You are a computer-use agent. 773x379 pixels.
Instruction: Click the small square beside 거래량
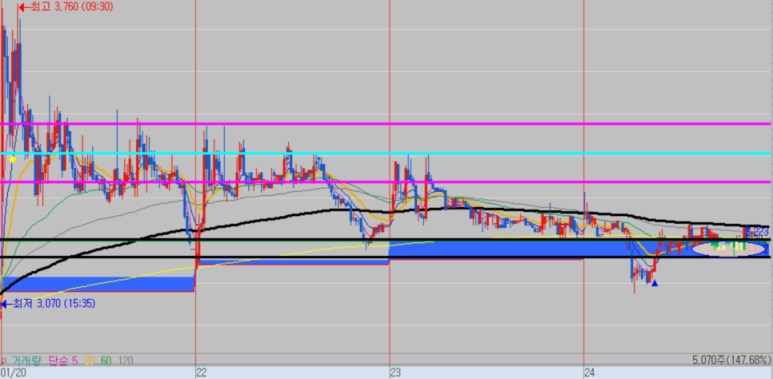coord(4,361)
